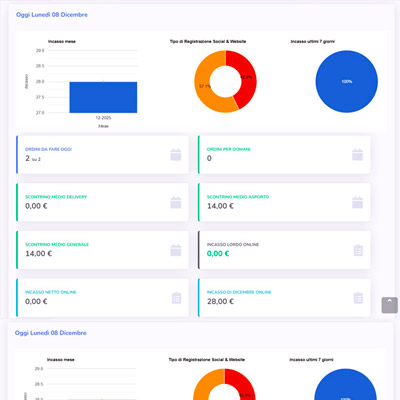Click calendar icon on Scontrino medio asporto card
Image resolution: width=400 pixels, height=400 pixels.
[357, 202]
